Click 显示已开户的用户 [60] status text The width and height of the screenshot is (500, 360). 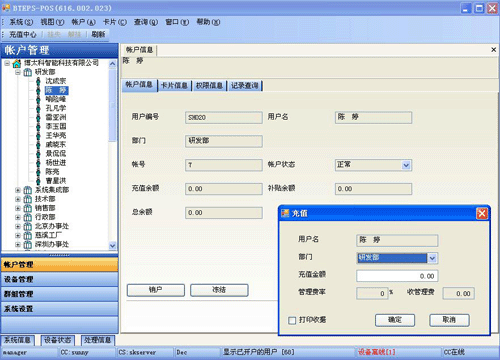(259, 352)
